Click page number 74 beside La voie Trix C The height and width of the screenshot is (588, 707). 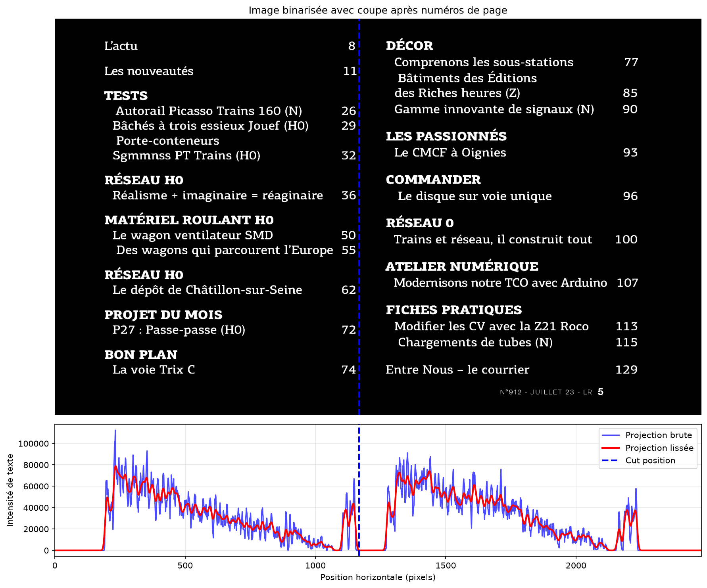pyautogui.click(x=349, y=370)
